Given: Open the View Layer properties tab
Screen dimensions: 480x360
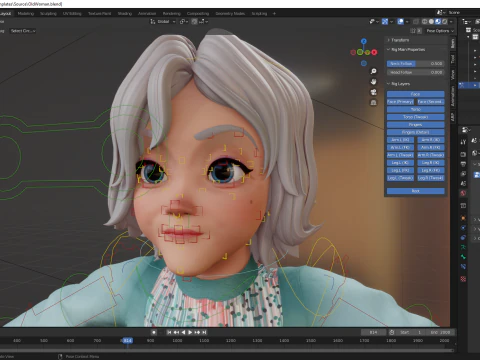Looking at the screenshot, I should (463, 174).
